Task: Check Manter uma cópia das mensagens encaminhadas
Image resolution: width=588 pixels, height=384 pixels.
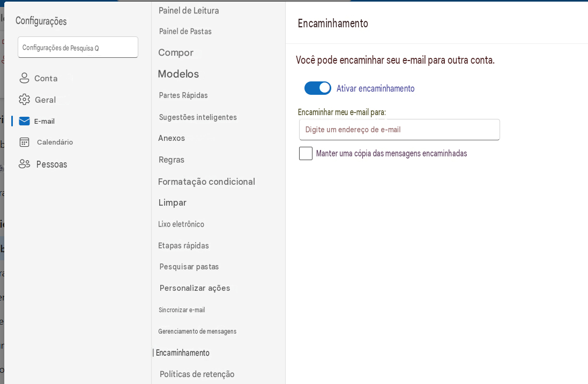Action: pyautogui.click(x=306, y=153)
